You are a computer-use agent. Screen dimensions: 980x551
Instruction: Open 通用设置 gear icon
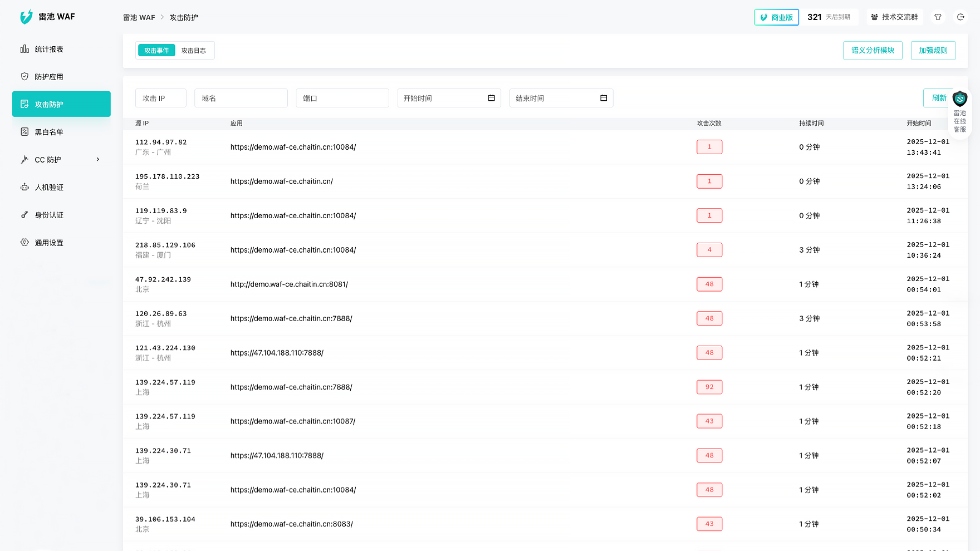point(24,243)
